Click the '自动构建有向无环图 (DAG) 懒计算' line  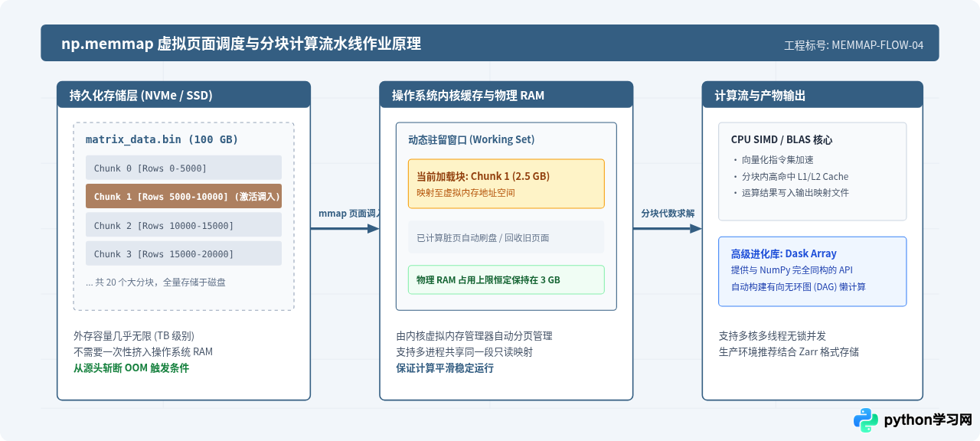point(799,286)
